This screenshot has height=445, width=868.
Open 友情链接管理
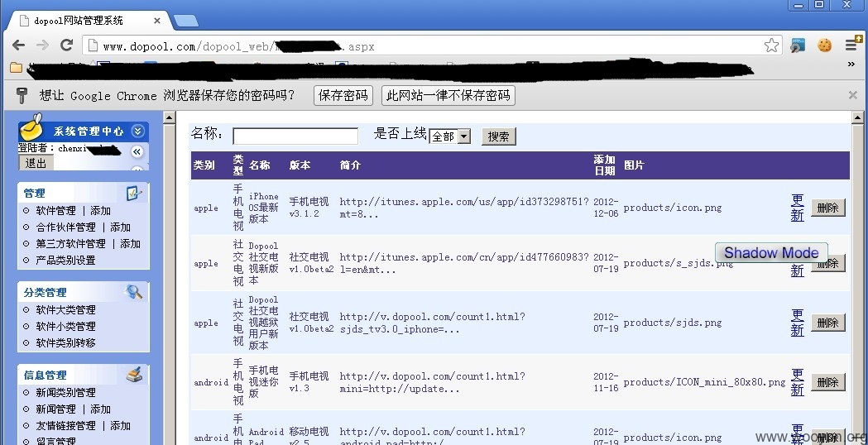tap(66, 426)
